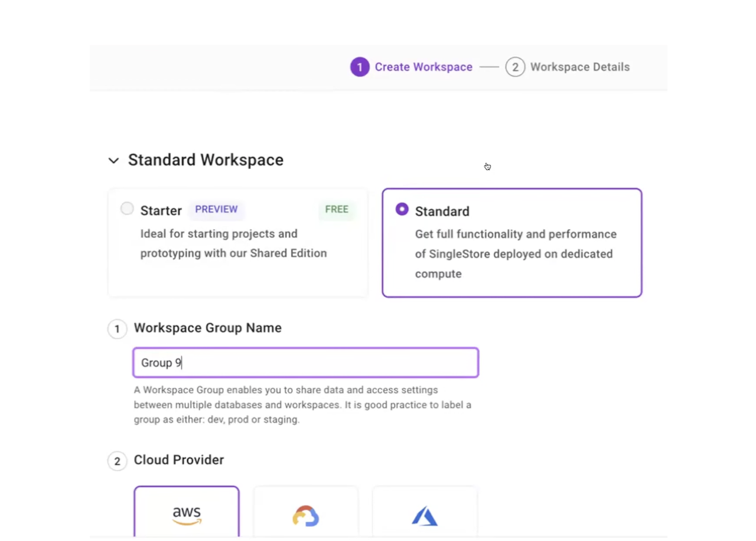Choose the Google Cloud provider icon
Viewport: 756px width, 541px height.
pyautogui.click(x=306, y=516)
